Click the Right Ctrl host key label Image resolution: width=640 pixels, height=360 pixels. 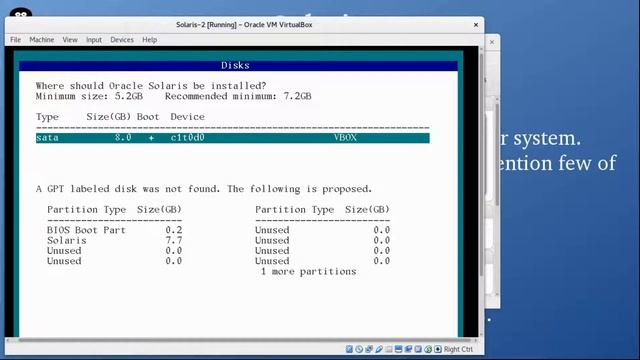pos(458,349)
